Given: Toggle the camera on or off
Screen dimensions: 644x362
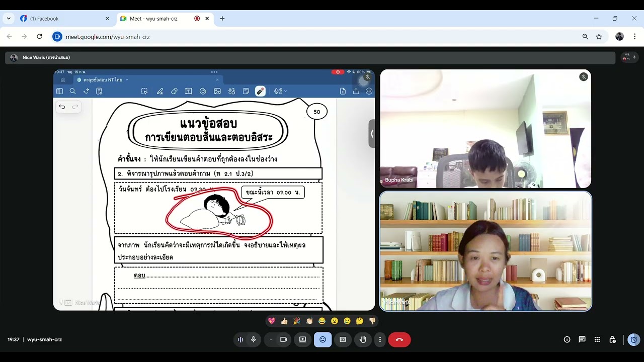Looking at the screenshot, I should 284,339.
